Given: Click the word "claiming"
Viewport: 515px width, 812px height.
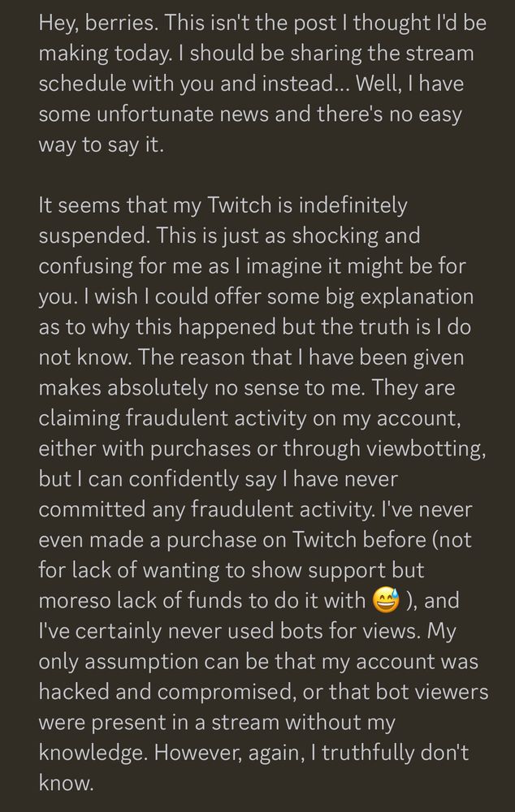Looking at the screenshot, I should click(x=80, y=418).
